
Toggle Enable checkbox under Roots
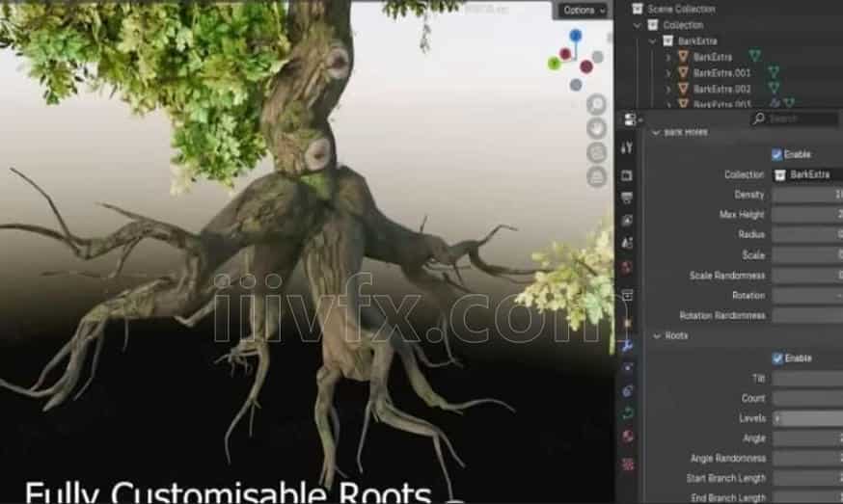pos(776,358)
